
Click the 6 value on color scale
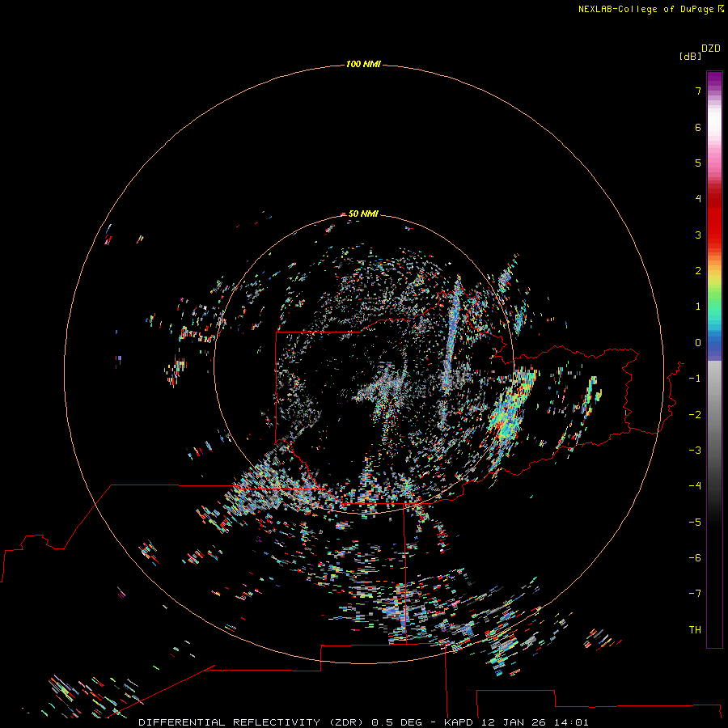(698, 127)
